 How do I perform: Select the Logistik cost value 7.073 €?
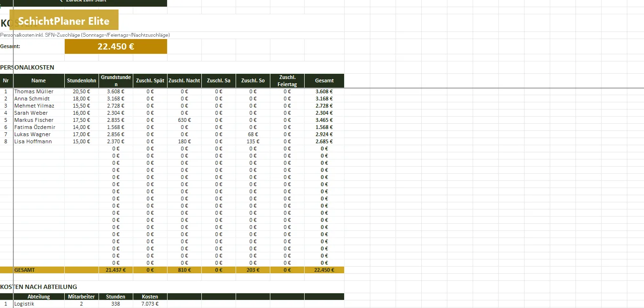150,304
